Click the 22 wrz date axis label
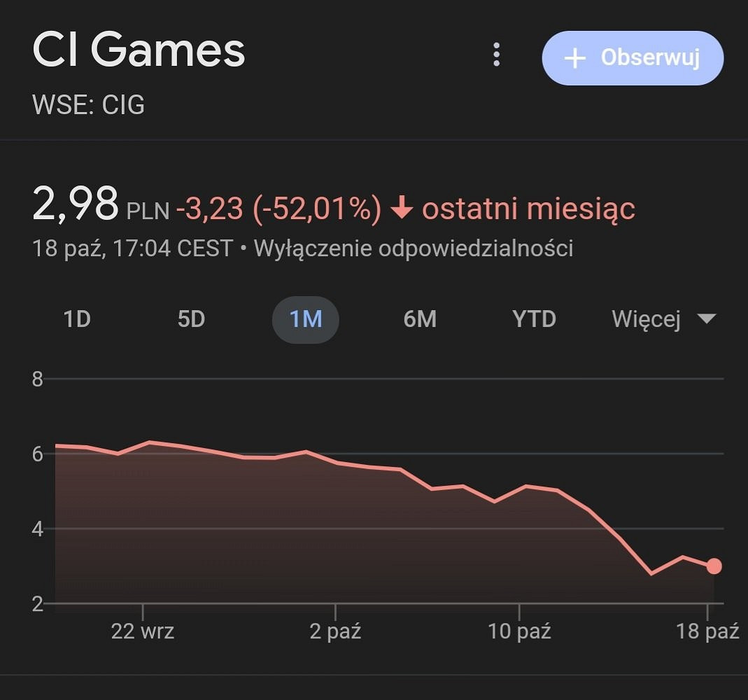The height and width of the screenshot is (700, 748). click(143, 631)
